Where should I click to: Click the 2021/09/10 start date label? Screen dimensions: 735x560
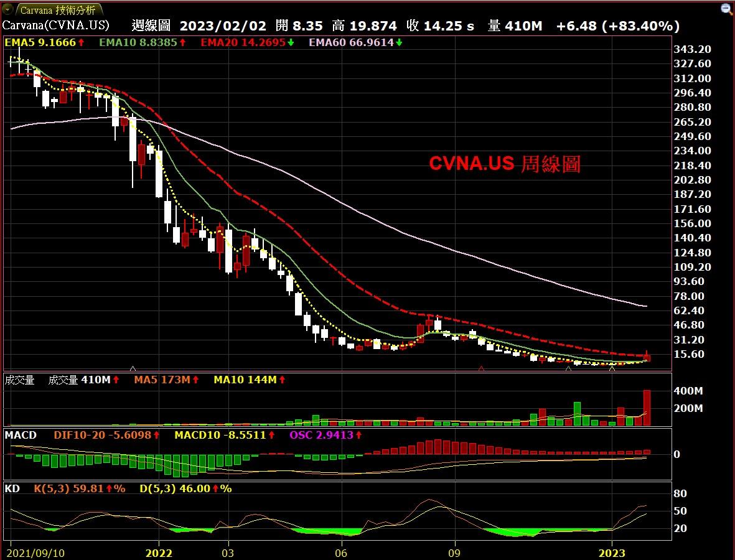pos(35,553)
